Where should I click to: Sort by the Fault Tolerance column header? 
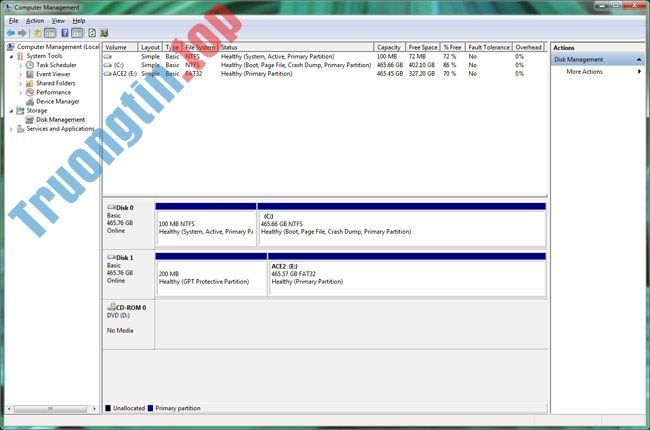pyautogui.click(x=489, y=47)
